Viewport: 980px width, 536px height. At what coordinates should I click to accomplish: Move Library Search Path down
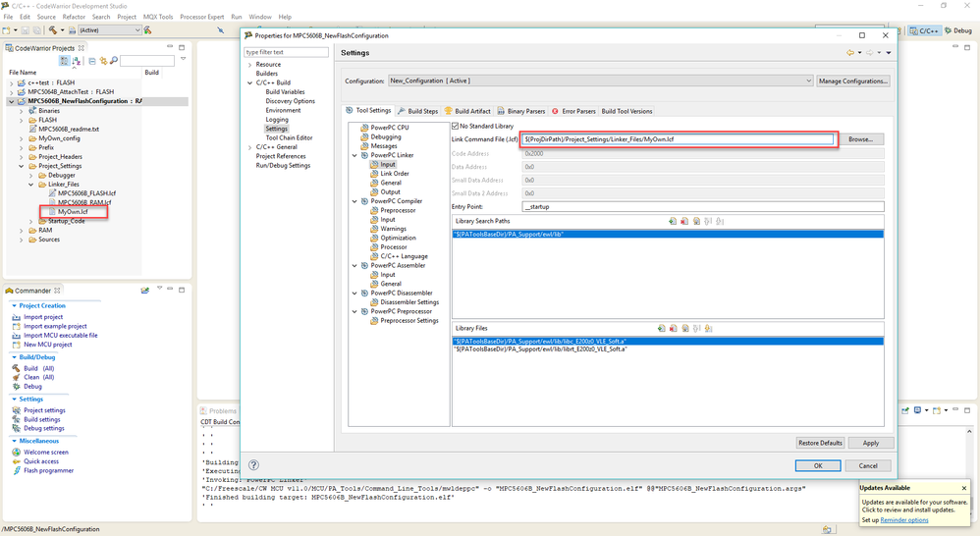[x=720, y=221]
